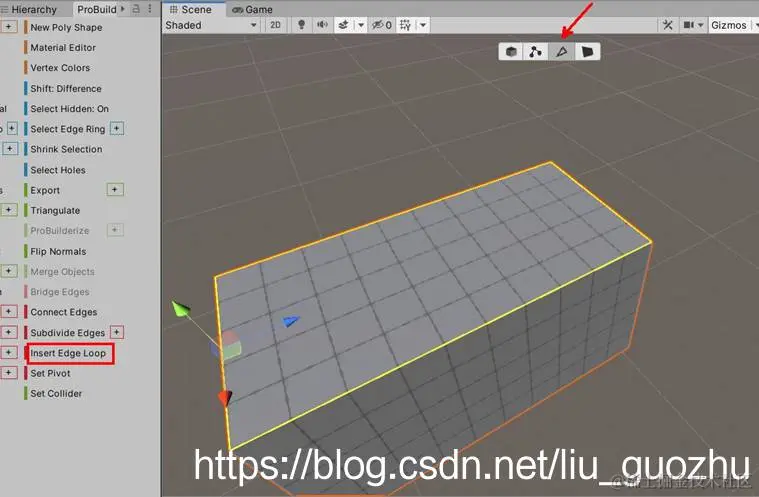759x497 pixels.
Task: Open options plus beside Select Edge Ring
Action: pos(117,128)
